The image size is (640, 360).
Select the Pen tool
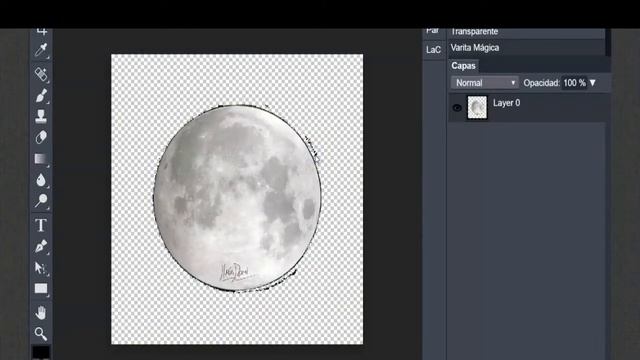click(x=41, y=247)
